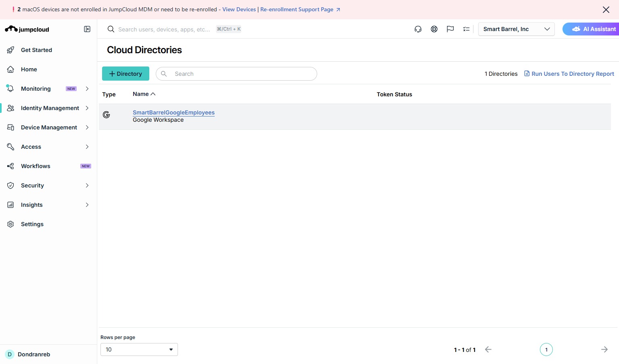Add a new Directory button
The image size is (619, 364).
125,74
